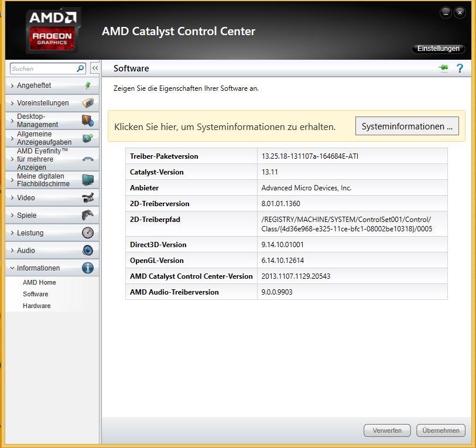
Task: Click the Direct3D-Version row label
Action: 158,245
